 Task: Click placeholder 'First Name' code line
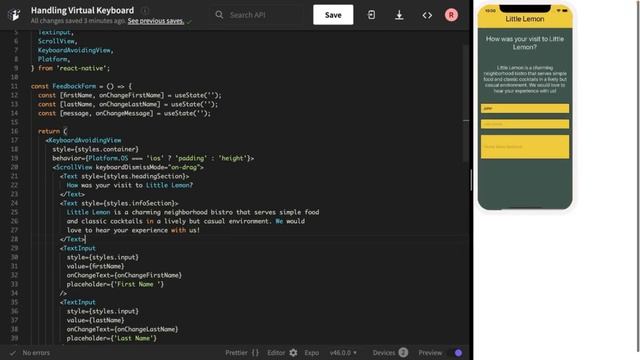(115, 284)
